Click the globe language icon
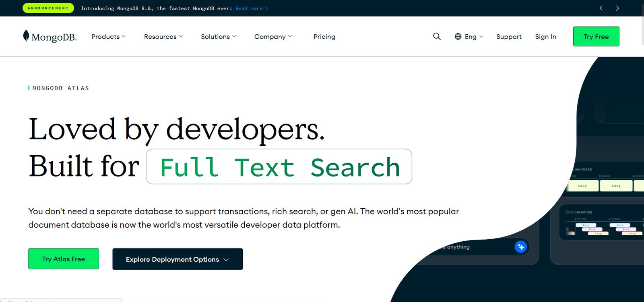644x302 pixels. click(x=458, y=37)
